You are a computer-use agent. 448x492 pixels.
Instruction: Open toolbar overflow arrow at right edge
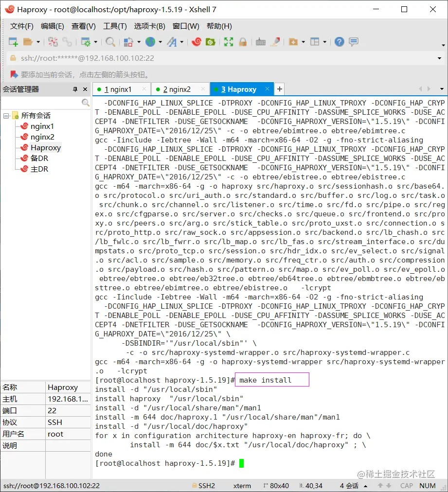coord(443,45)
